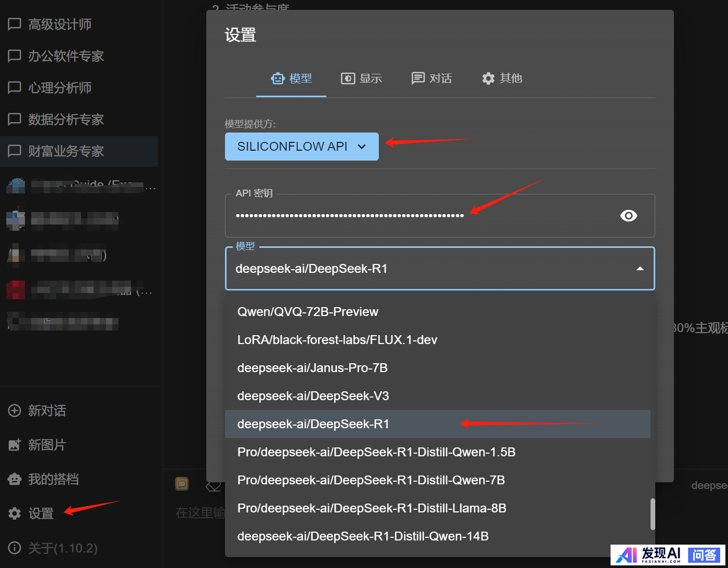Click robot icon on 模型 tab
This screenshot has width=728, height=568.
[x=278, y=78]
